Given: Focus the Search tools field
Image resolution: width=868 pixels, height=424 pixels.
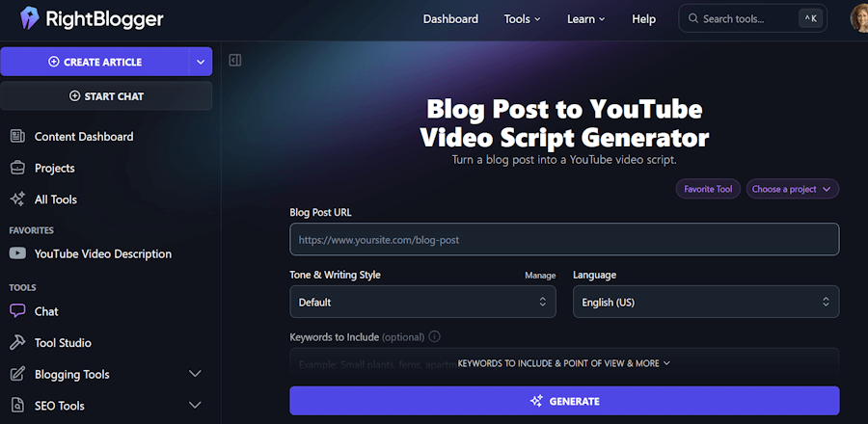Looking at the screenshot, I should click(x=752, y=19).
